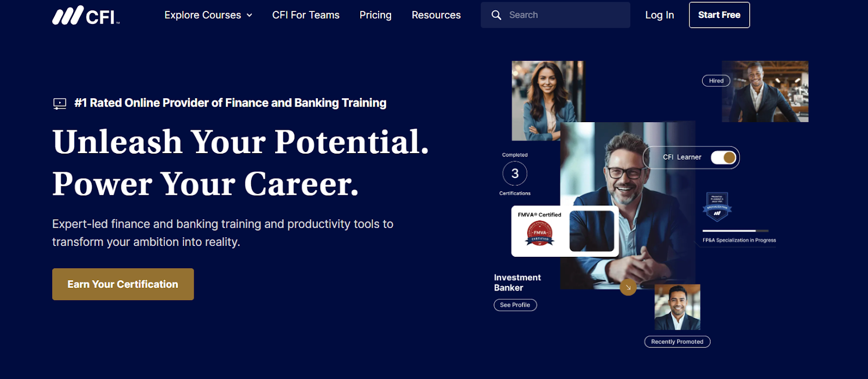This screenshot has height=379, width=868.
Task: Click Earn Your Certification button
Action: 123,284
